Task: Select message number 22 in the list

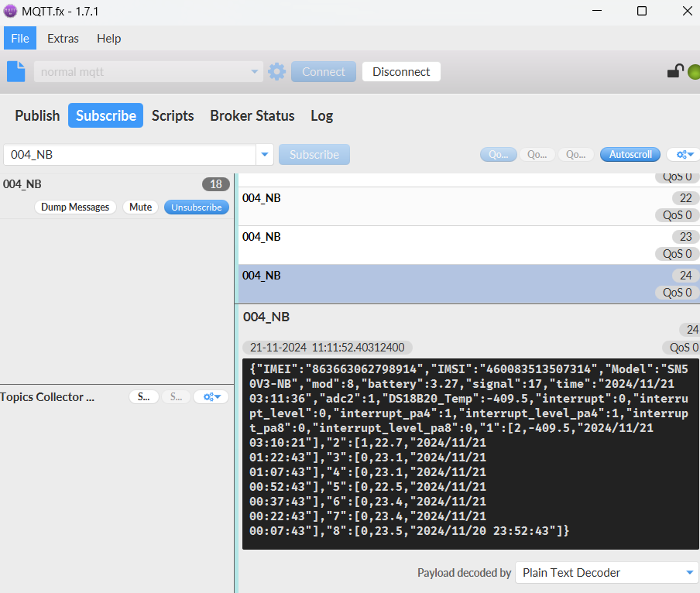Action: tap(468, 207)
